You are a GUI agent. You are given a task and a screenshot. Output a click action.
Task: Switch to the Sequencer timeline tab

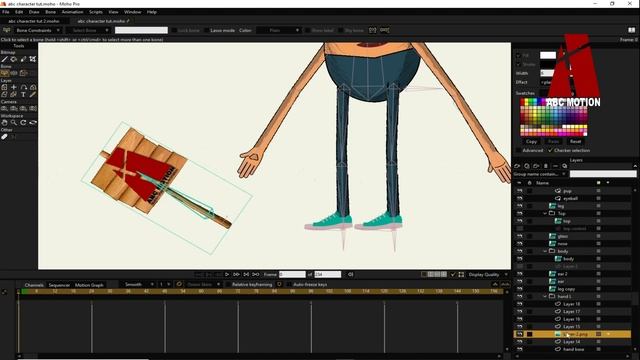(59, 285)
